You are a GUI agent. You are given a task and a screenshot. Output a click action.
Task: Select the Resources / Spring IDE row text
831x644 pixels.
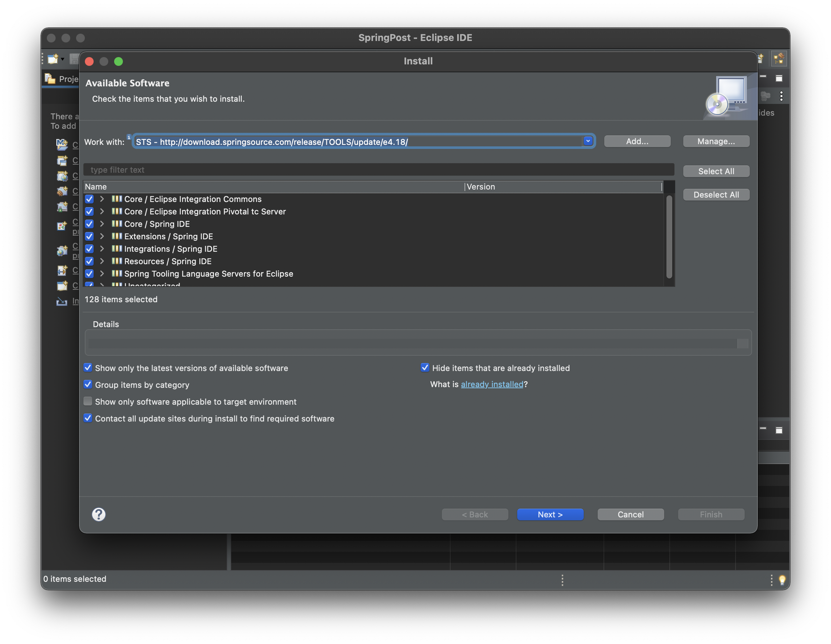(168, 261)
